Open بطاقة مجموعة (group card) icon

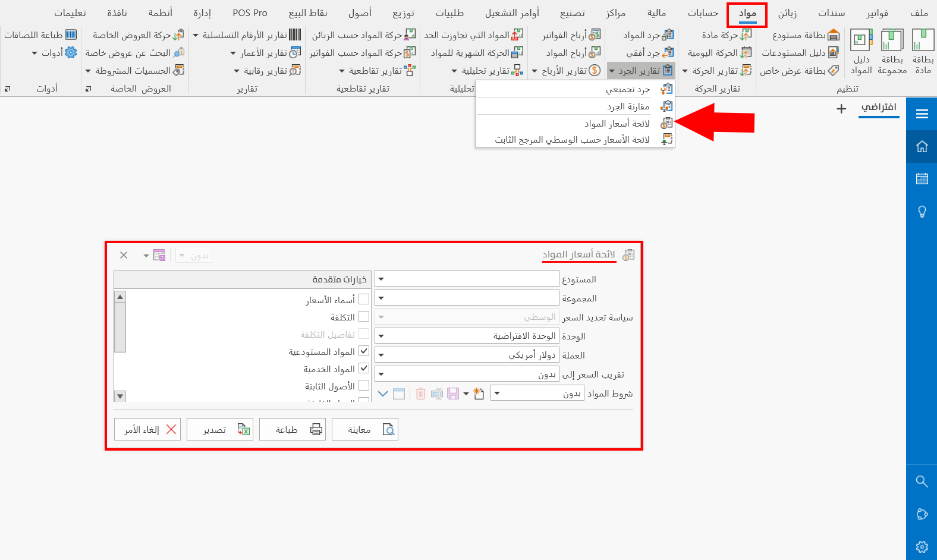[x=892, y=52]
